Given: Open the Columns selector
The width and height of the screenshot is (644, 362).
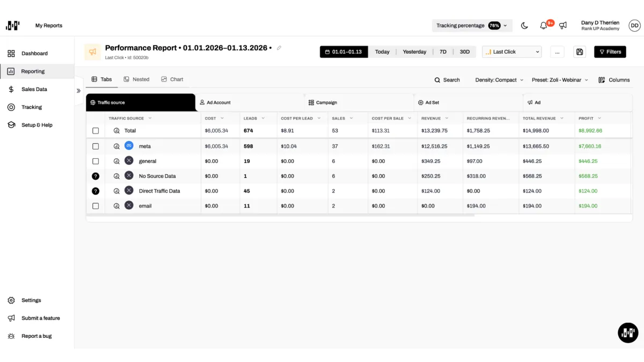Looking at the screenshot, I should pos(614,80).
